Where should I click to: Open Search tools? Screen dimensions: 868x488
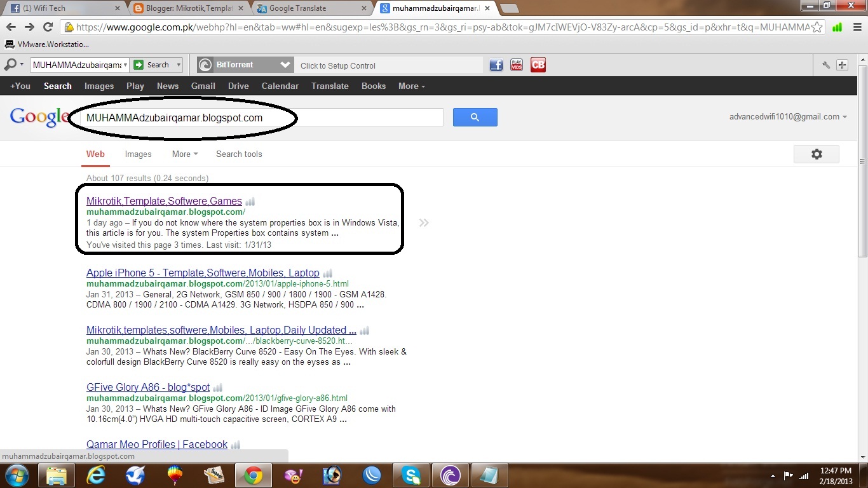point(239,154)
